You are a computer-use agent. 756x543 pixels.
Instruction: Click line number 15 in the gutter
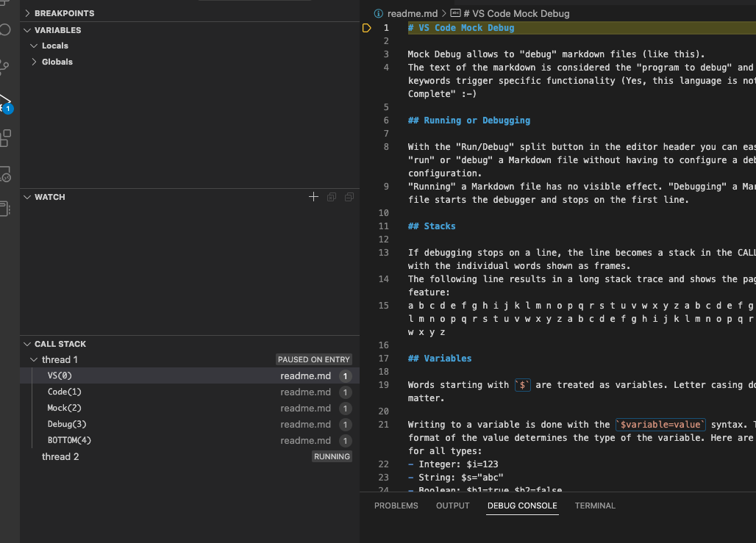(383, 306)
